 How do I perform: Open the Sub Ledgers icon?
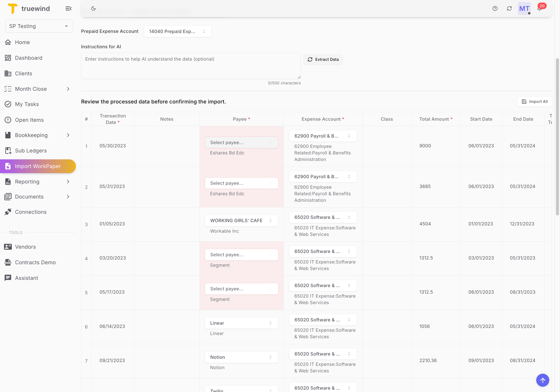pyautogui.click(x=8, y=151)
